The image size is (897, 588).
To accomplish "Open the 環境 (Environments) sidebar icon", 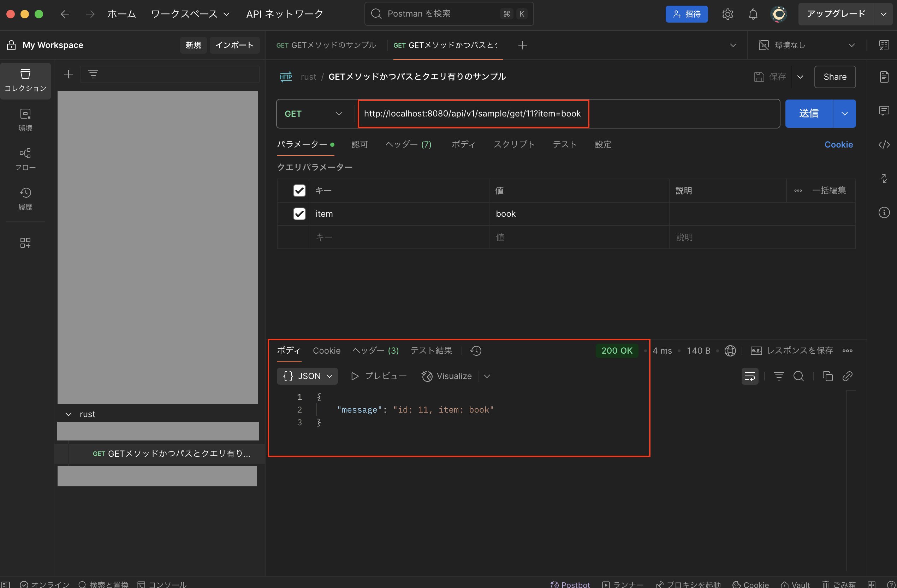I will (x=25, y=119).
